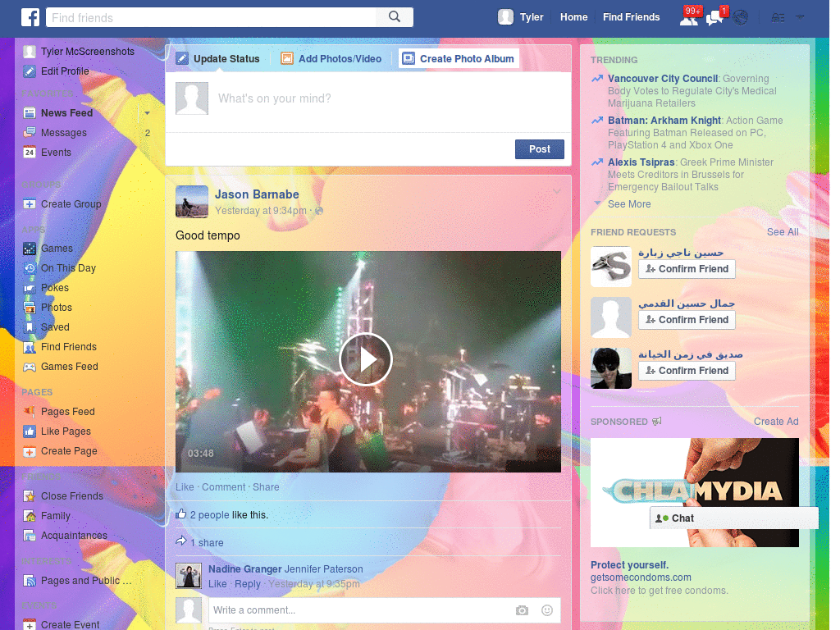The image size is (840, 630).
Task: Open the messages notification icon
Action: (x=714, y=18)
